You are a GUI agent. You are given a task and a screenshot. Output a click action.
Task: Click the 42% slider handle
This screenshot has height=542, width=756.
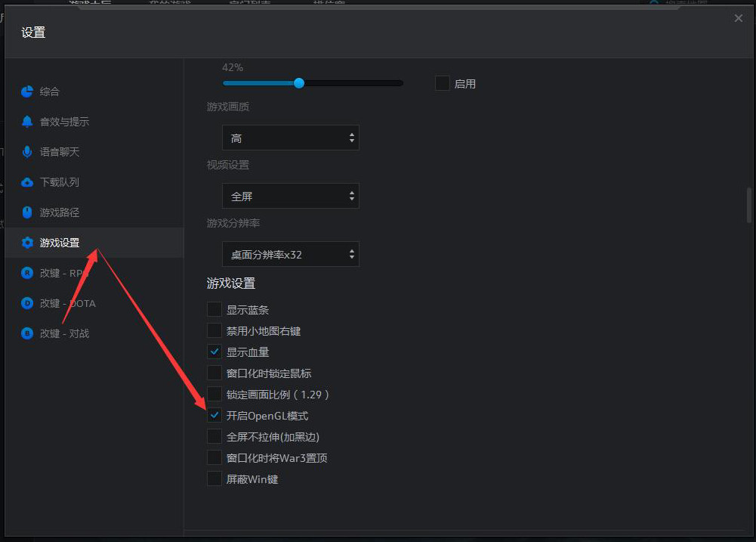(299, 83)
